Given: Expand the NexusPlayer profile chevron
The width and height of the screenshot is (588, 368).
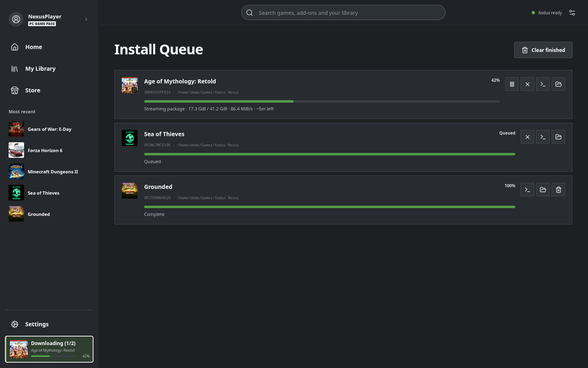Looking at the screenshot, I should (86, 19).
